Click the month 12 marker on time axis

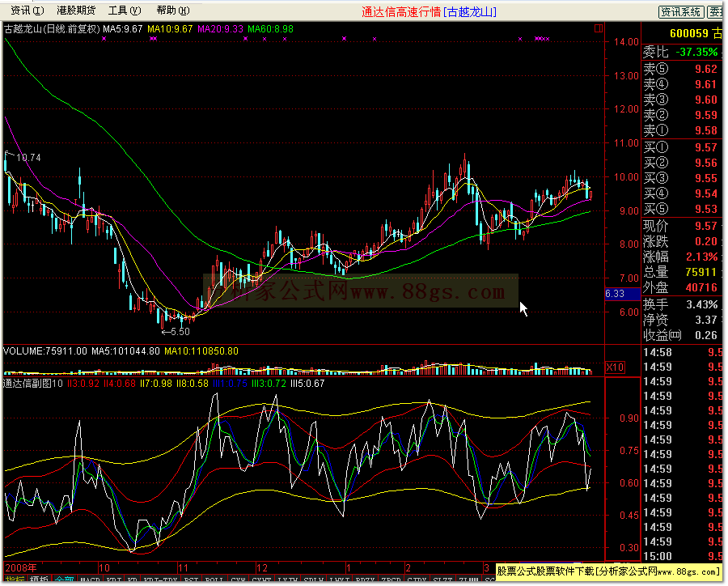[x=262, y=567]
